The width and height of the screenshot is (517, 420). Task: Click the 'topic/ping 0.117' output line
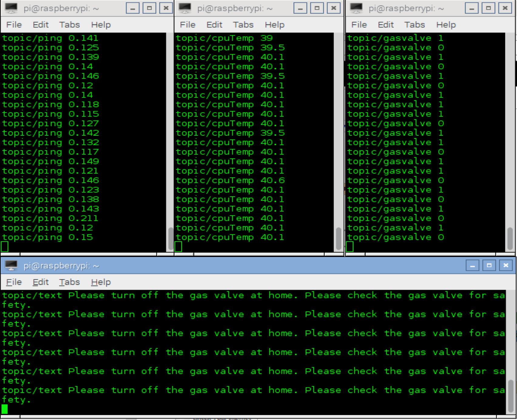(x=50, y=152)
